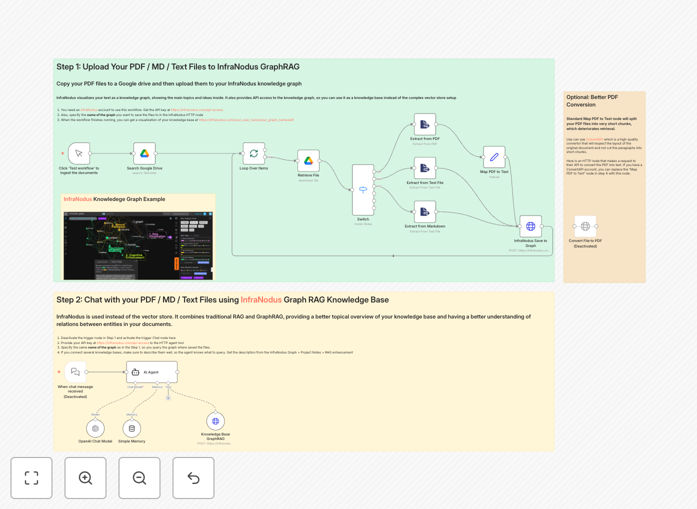
Task: Open the InfraNodus Save to Graph node
Action: (530, 226)
